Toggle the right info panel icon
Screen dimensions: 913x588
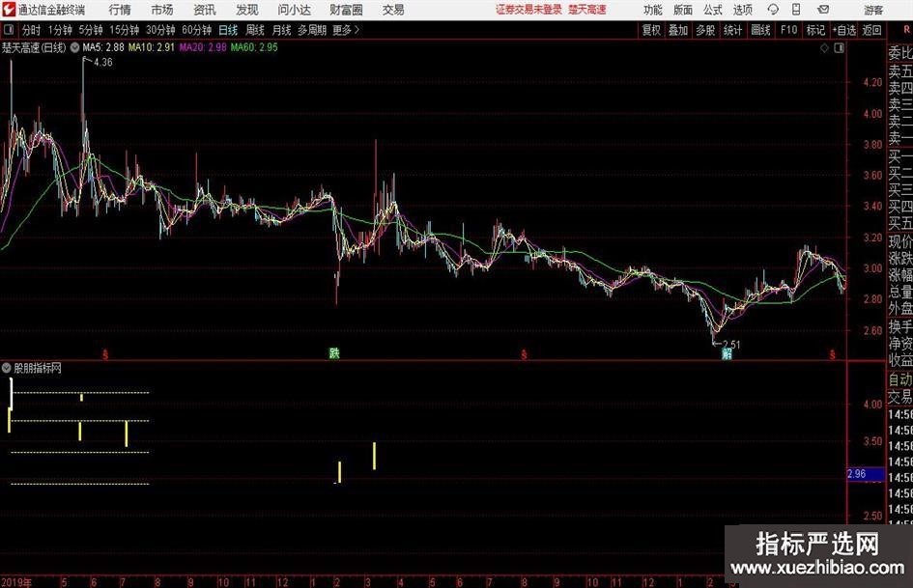(x=839, y=48)
